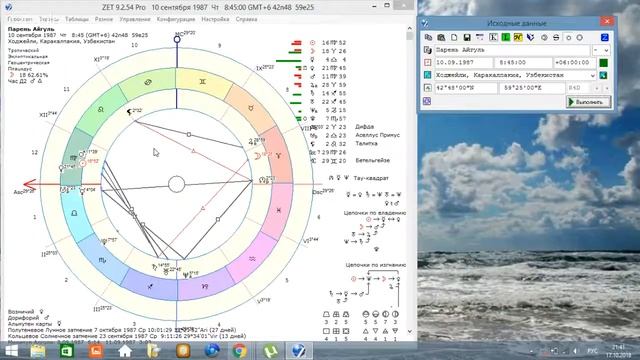Click the white house icon in taskbar
This screenshot has height=360, width=640.
click(125, 351)
